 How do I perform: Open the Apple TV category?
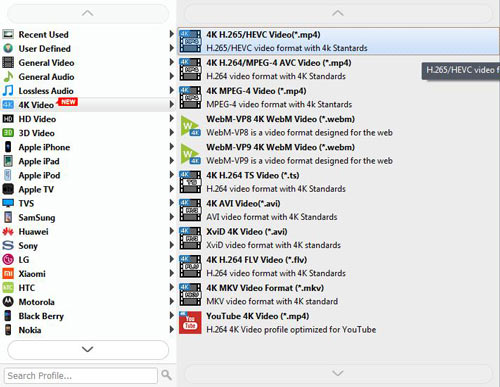point(88,189)
